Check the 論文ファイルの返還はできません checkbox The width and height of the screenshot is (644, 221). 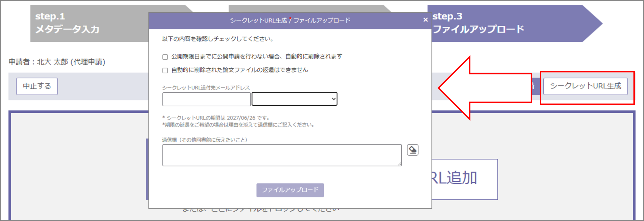pos(165,70)
